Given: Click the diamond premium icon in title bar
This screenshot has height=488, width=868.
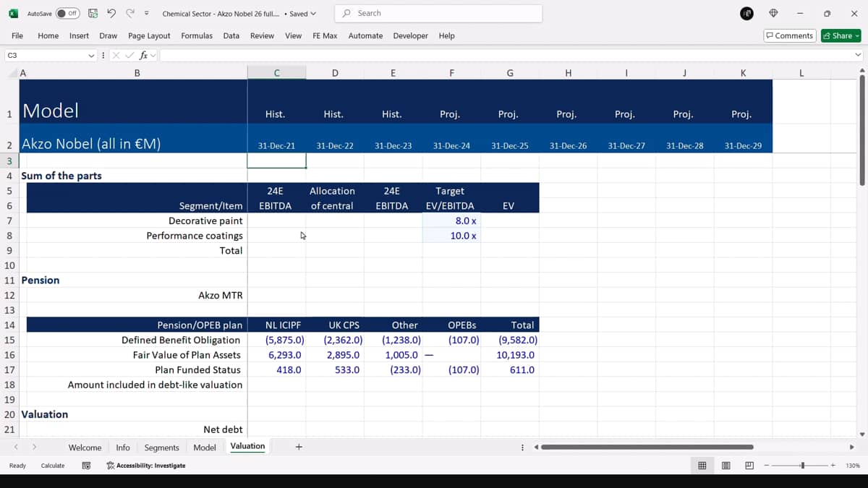Looking at the screenshot, I should point(773,14).
